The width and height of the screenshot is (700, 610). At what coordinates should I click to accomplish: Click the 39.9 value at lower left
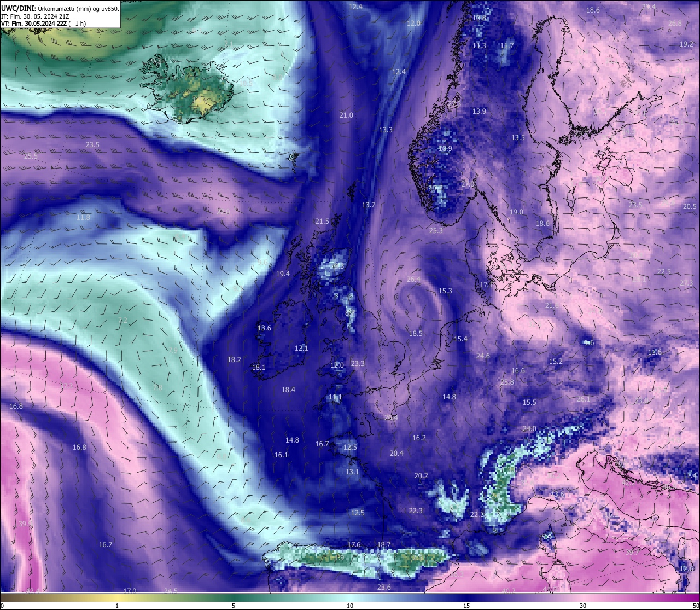point(25,524)
